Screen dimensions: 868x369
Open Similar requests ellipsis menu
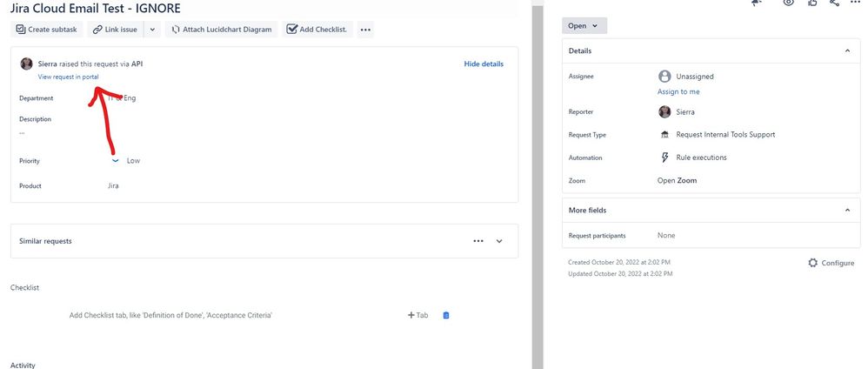pos(478,241)
